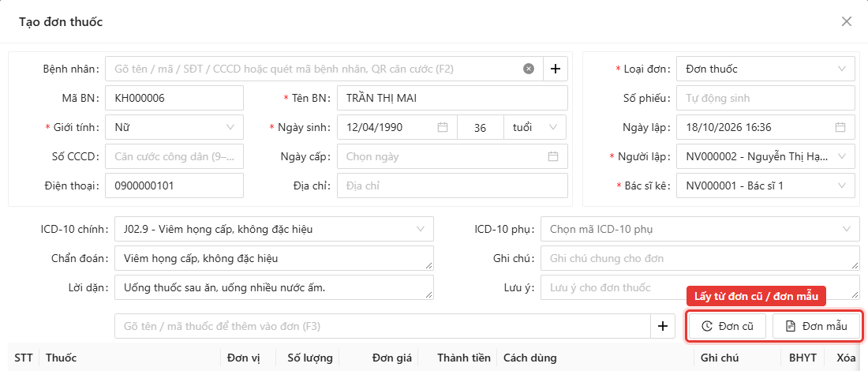This screenshot has height=371, width=868.
Task: Focus the Số CCCD input field
Action: (x=174, y=156)
